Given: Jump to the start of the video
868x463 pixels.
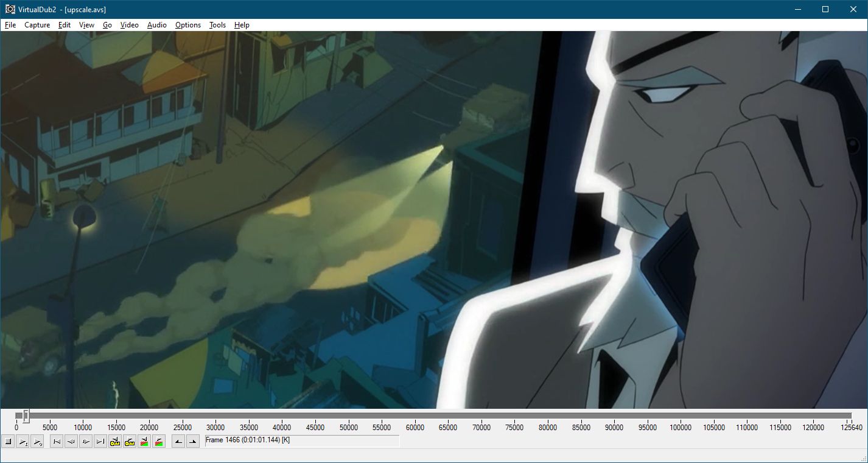Looking at the screenshot, I should click(x=57, y=442).
